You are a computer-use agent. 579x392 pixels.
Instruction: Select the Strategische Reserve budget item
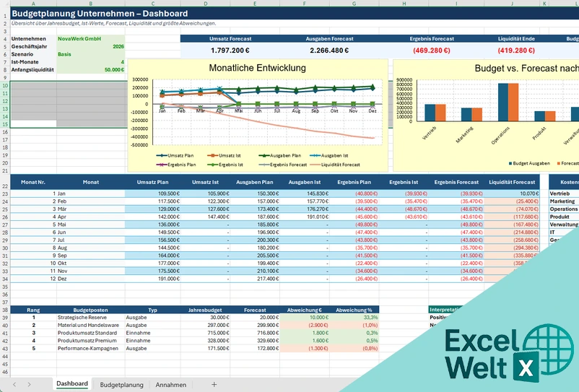point(91,318)
